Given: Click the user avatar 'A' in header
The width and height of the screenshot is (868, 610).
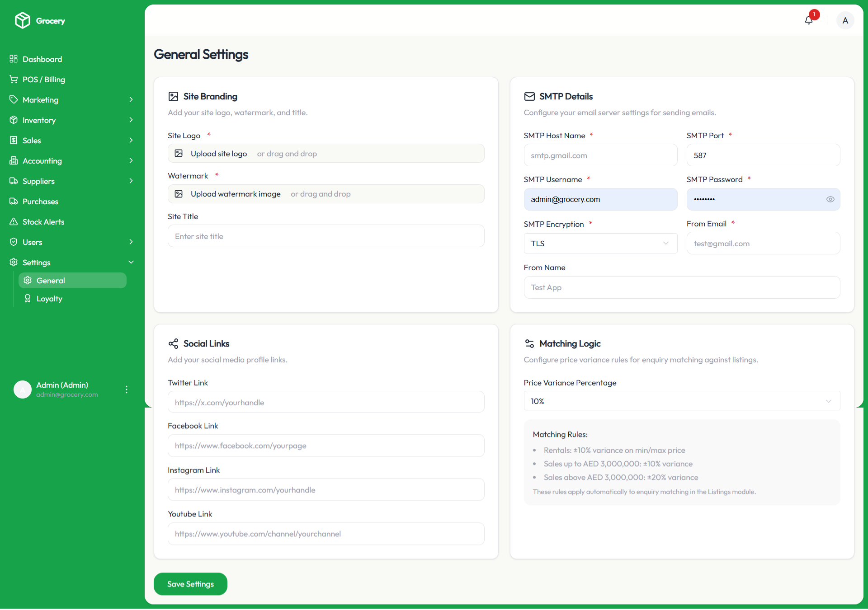Looking at the screenshot, I should coord(844,20).
